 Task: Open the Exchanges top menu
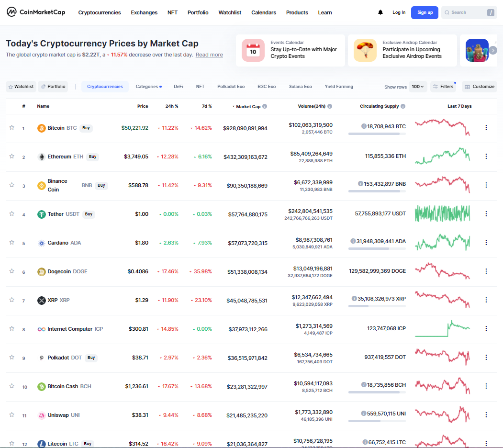(x=144, y=12)
